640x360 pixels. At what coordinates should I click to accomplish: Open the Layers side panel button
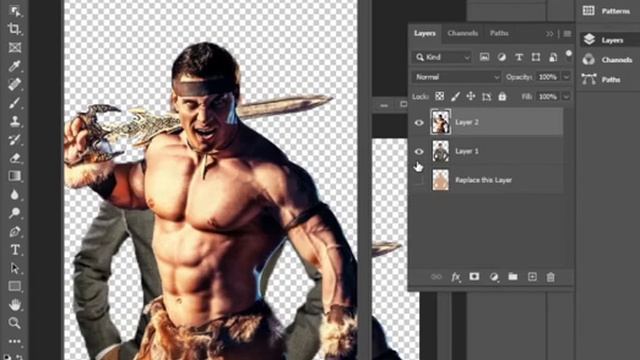pyautogui.click(x=607, y=40)
